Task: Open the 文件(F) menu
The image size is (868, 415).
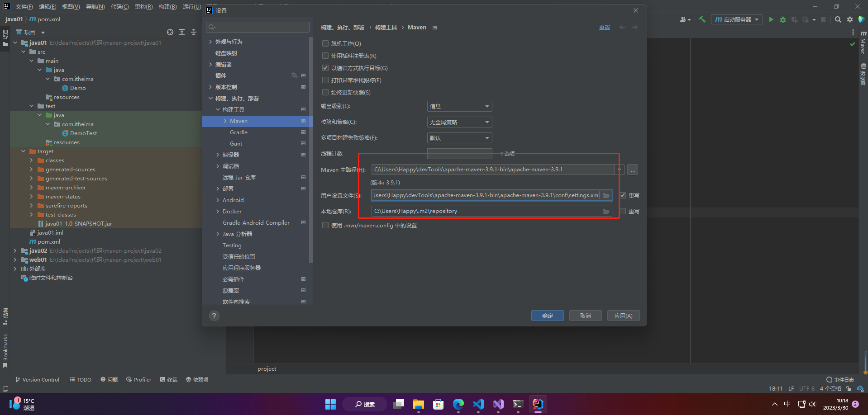Action: click(24, 7)
